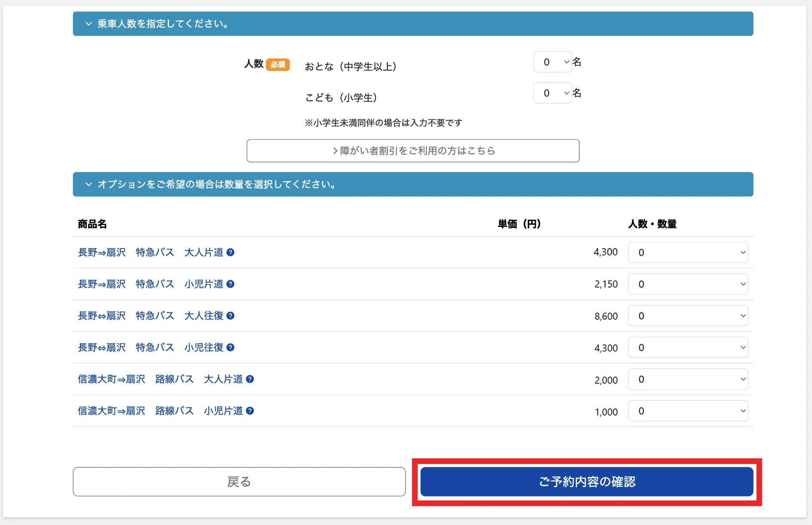Open help icon for 長野⇔扇沢 小児往復

(231, 347)
